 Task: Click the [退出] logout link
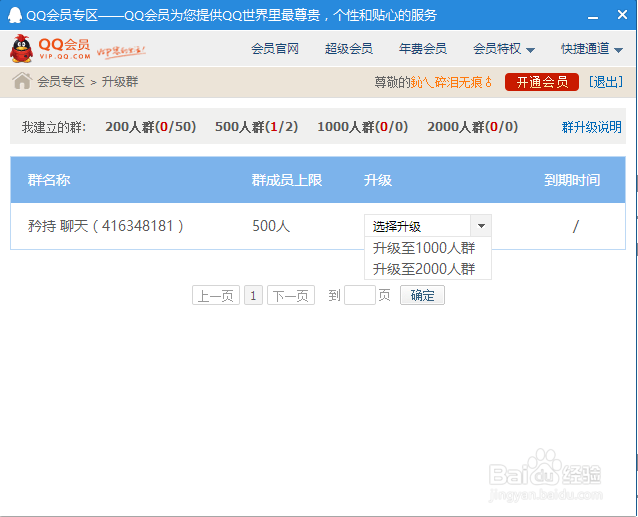point(606,82)
